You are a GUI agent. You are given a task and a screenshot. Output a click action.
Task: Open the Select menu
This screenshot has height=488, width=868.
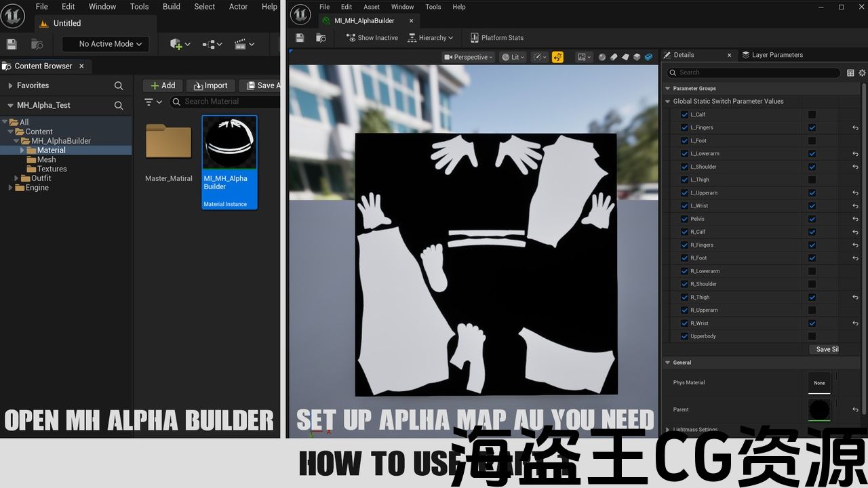tap(205, 7)
